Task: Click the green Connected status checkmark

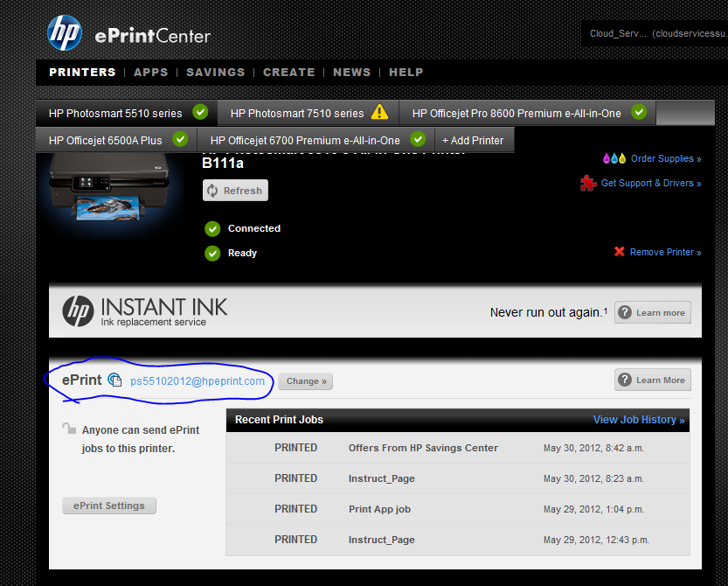Action: 211,229
